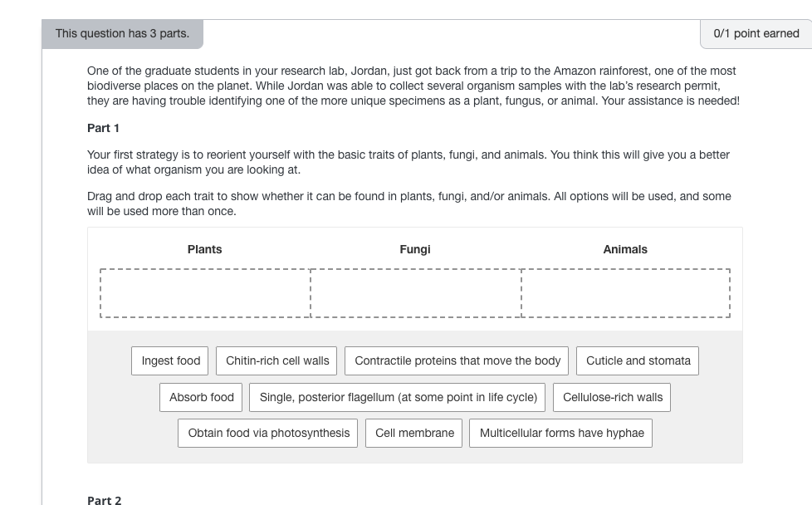Click the Plants column header
Image resolution: width=812 pixels, height=505 pixels.
(205, 249)
